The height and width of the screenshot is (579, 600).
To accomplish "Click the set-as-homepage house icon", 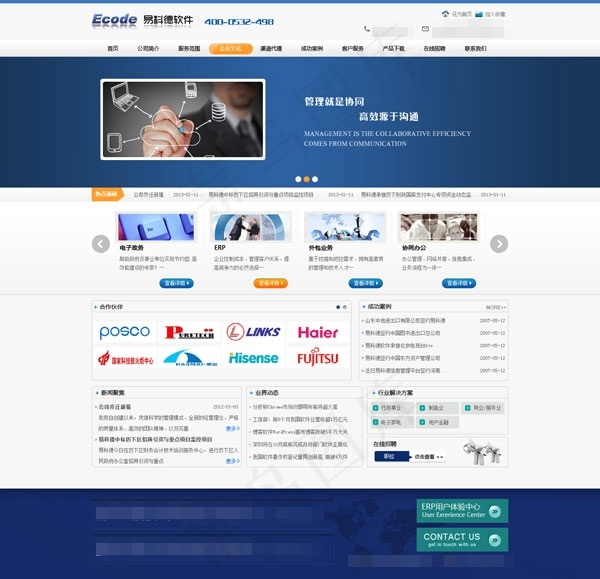I will (445, 14).
